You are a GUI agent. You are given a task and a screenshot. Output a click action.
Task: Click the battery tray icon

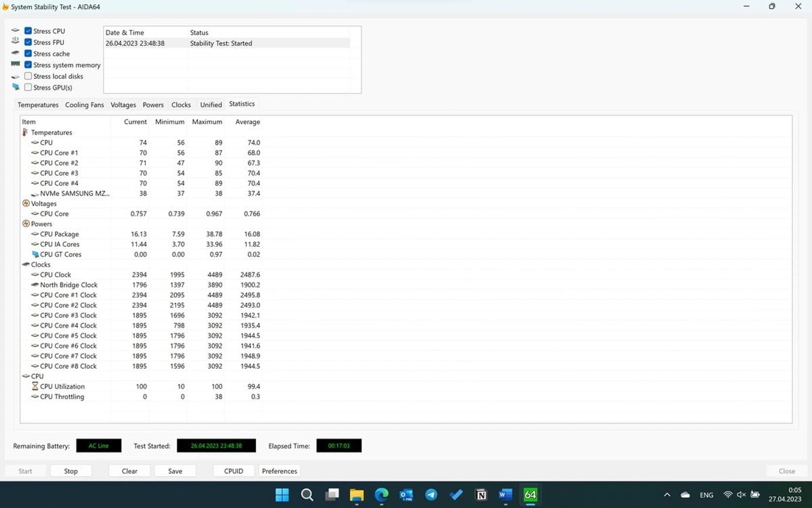tap(755, 494)
